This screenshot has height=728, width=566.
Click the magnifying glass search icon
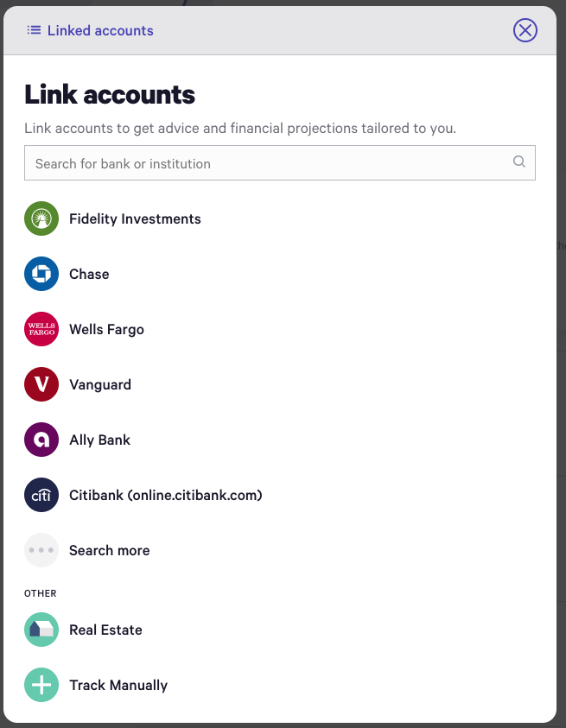point(519,161)
